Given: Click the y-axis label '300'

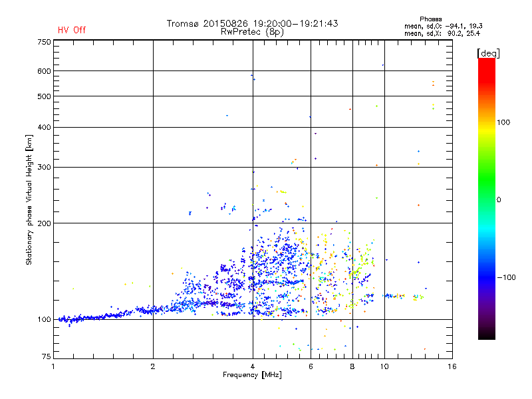Looking at the screenshot, I should (44, 167).
